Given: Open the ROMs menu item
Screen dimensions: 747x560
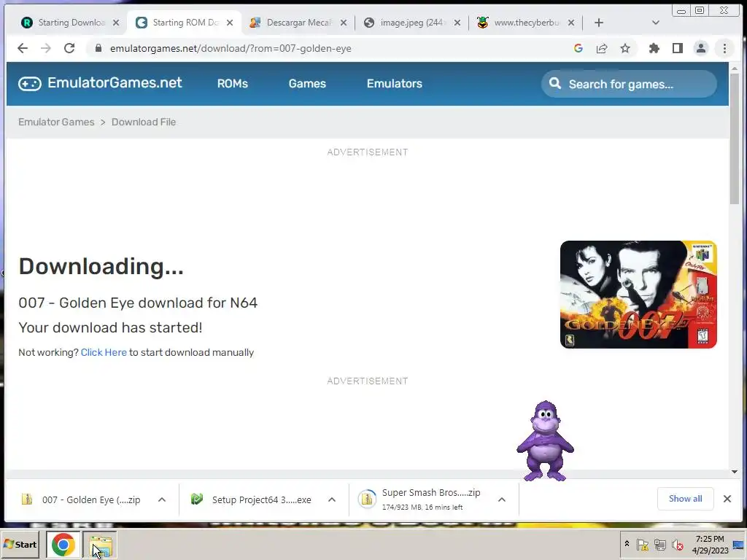Looking at the screenshot, I should [x=233, y=83].
